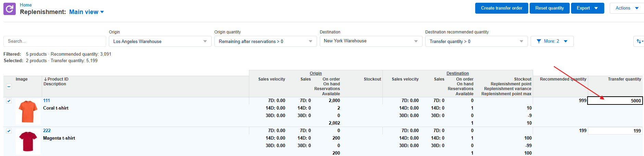Image resolution: width=644 pixels, height=156 pixels.
Task: Click origin on order value 2,000
Action: [334, 101]
